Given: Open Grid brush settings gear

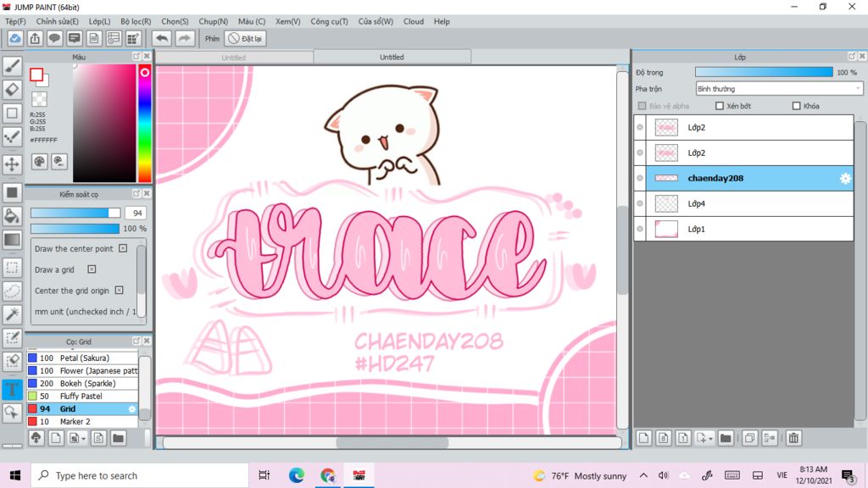Looking at the screenshot, I should [x=131, y=409].
